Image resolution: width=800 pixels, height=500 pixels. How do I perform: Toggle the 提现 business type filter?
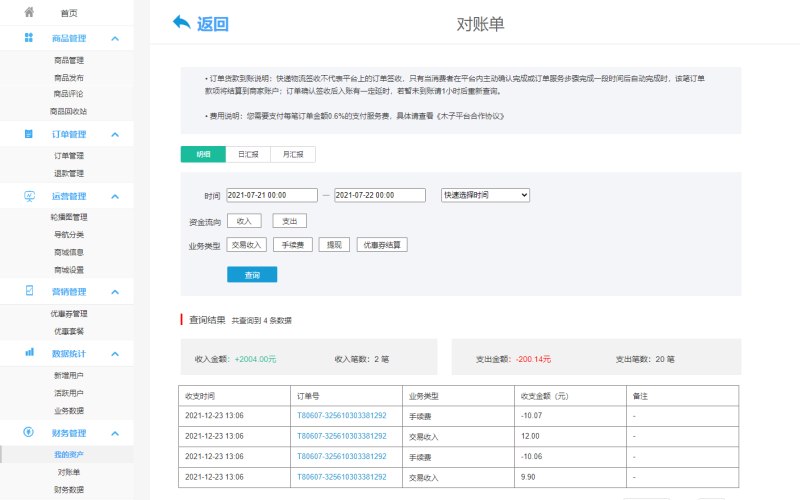(334, 245)
